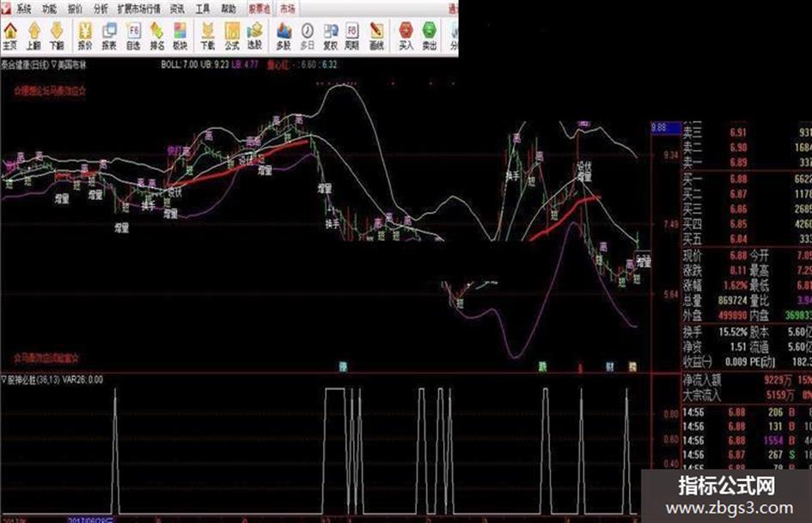The height and width of the screenshot is (523, 812).
Task: Click the 净流入额 9229万 value
Action: (778, 380)
